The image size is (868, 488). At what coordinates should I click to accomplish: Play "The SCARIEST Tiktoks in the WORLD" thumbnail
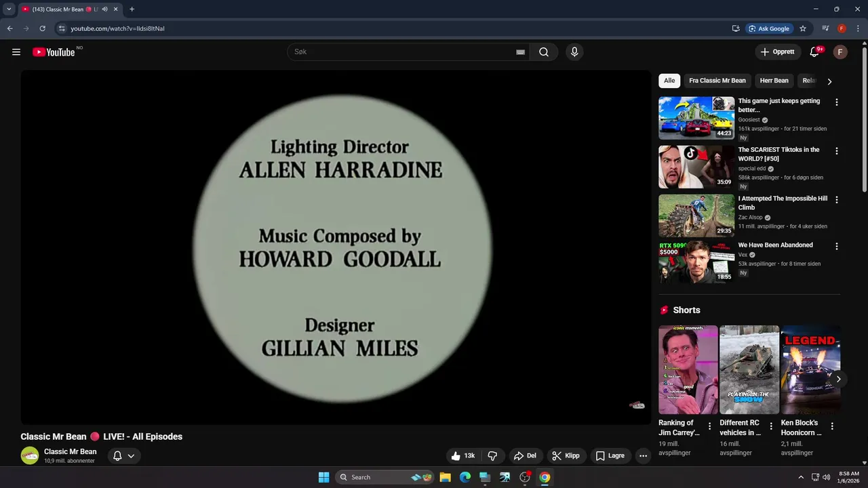[696, 167]
